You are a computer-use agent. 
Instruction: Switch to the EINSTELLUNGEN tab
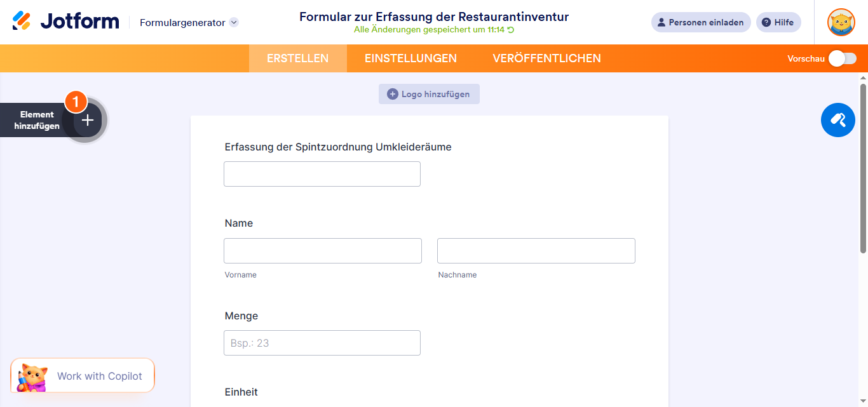(x=410, y=58)
